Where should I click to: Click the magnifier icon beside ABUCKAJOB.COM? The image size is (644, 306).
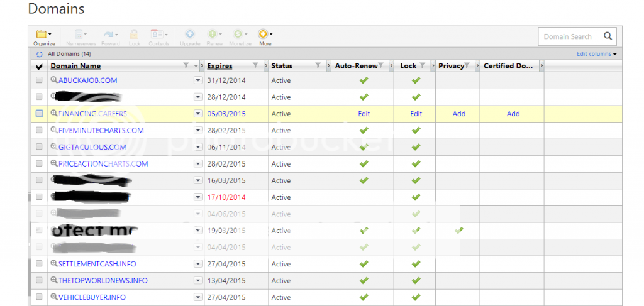[x=54, y=80]
